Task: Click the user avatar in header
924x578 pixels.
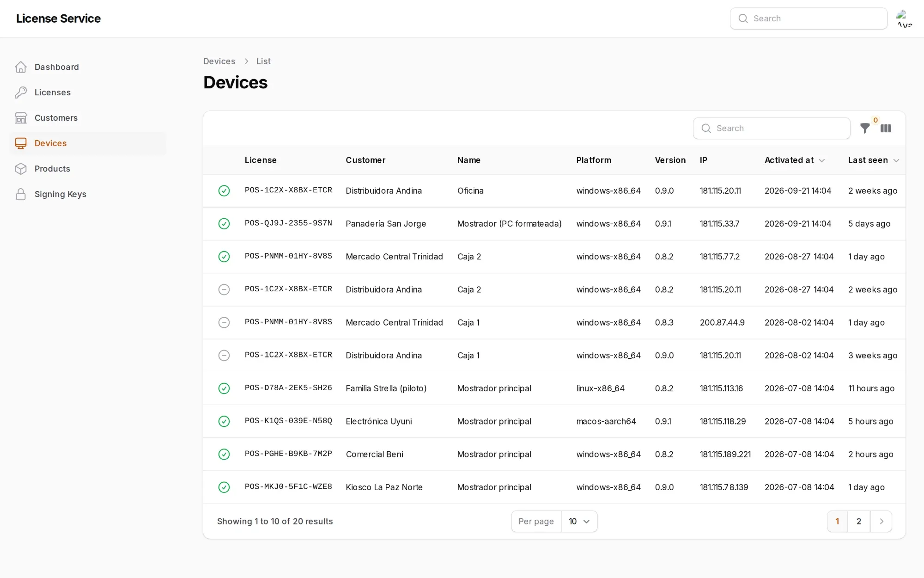Action: pyautogui.click(x=904, y=18)
